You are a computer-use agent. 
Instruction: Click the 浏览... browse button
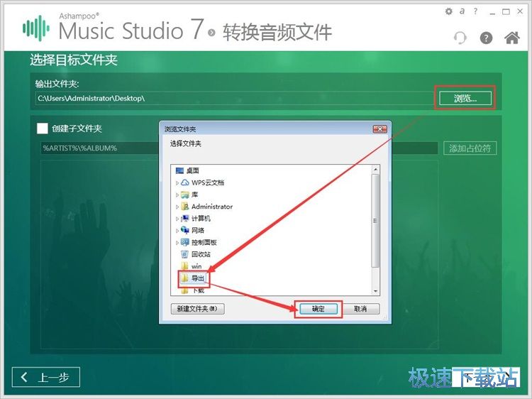tap(465, 99)
